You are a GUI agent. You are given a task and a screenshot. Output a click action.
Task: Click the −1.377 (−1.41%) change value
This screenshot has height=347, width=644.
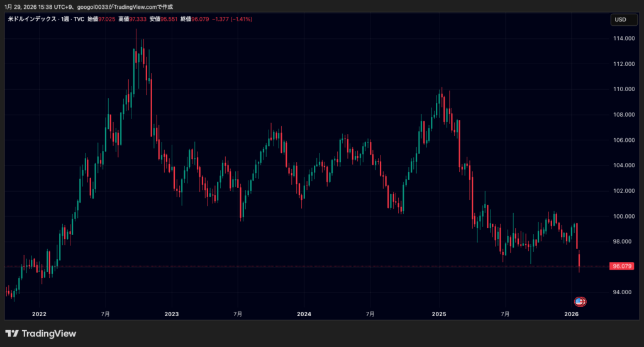click(x=233, y=19)
